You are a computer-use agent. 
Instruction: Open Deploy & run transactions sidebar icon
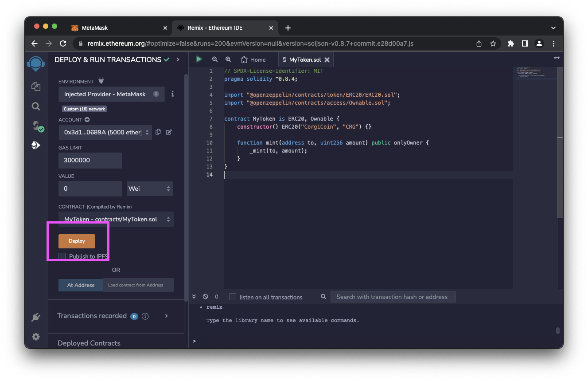(x=36, y=145)
